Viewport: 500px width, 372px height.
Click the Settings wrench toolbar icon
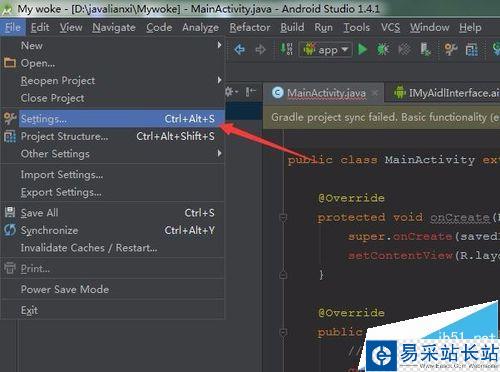click(x=450, y=49)
